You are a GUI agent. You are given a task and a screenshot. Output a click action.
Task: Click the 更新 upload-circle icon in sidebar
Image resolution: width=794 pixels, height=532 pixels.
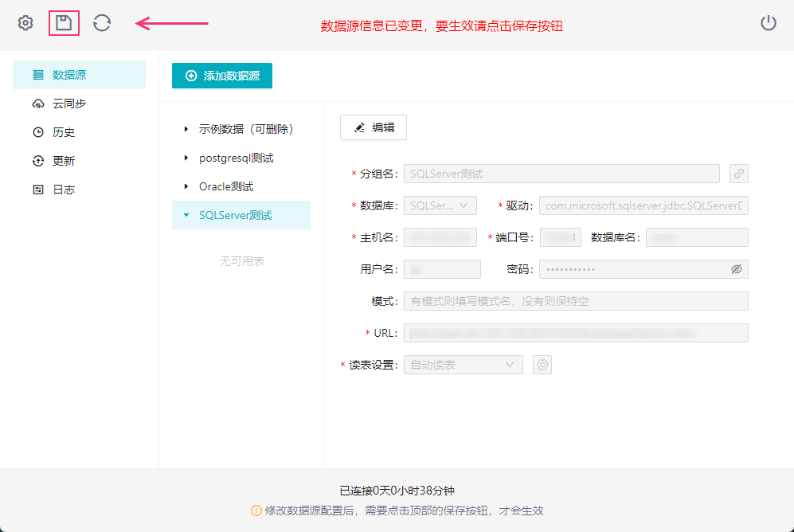pyautogui.click(x=38, y=161)
